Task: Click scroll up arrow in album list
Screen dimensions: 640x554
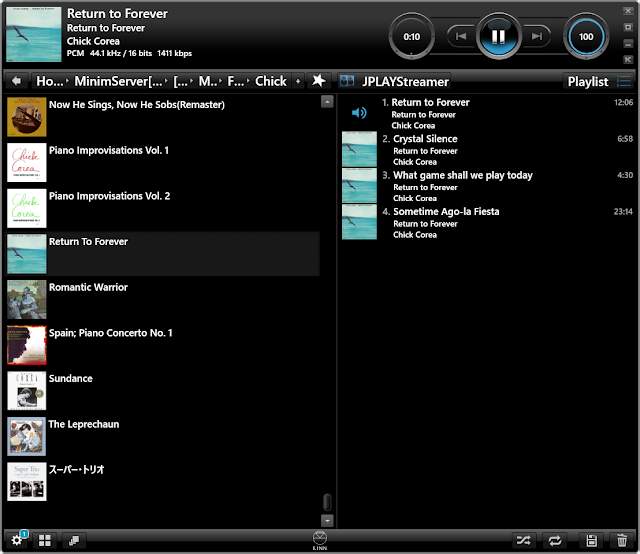Action: pyautogui.click(x=327, y=102)
